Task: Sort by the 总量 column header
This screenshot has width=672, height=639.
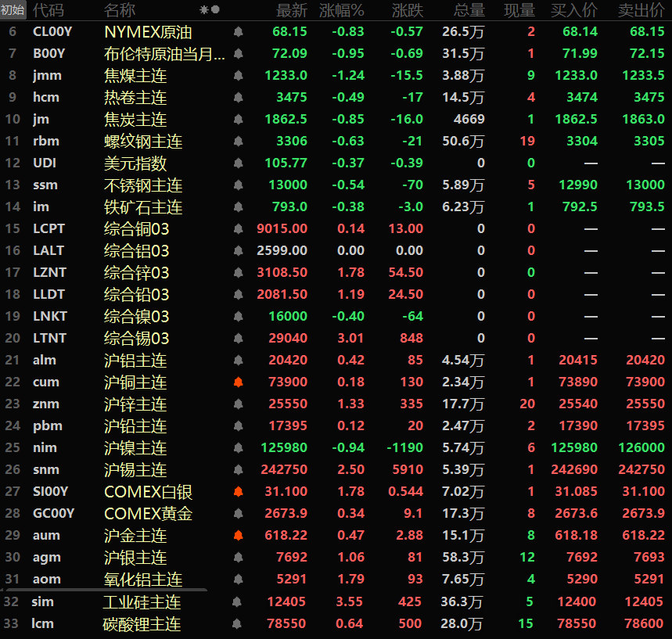Action: point(469,10)
